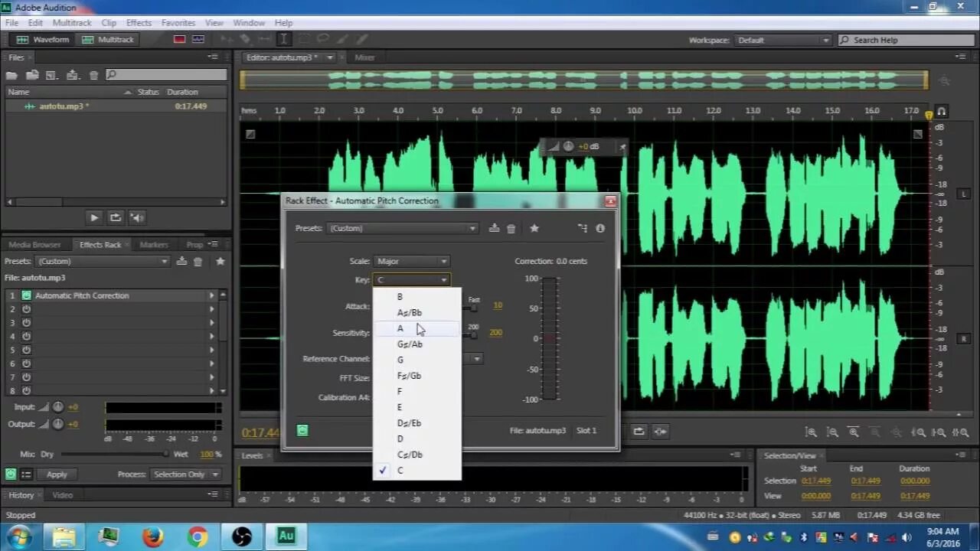Show the spectral frequency display icon
Viewport: 980px width, 551px height.
pos(179,39)
